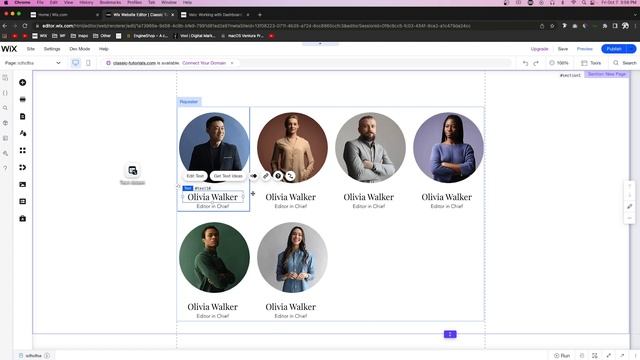The width and height of the screenshot is (640, 360).
Task: Click the Redo arrow
Action: (x=536, y=63)
